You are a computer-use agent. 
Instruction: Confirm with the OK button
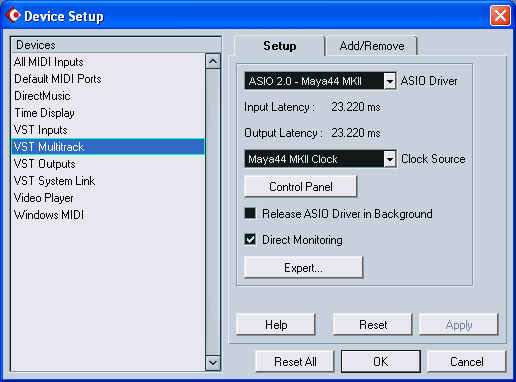(381, 361)
